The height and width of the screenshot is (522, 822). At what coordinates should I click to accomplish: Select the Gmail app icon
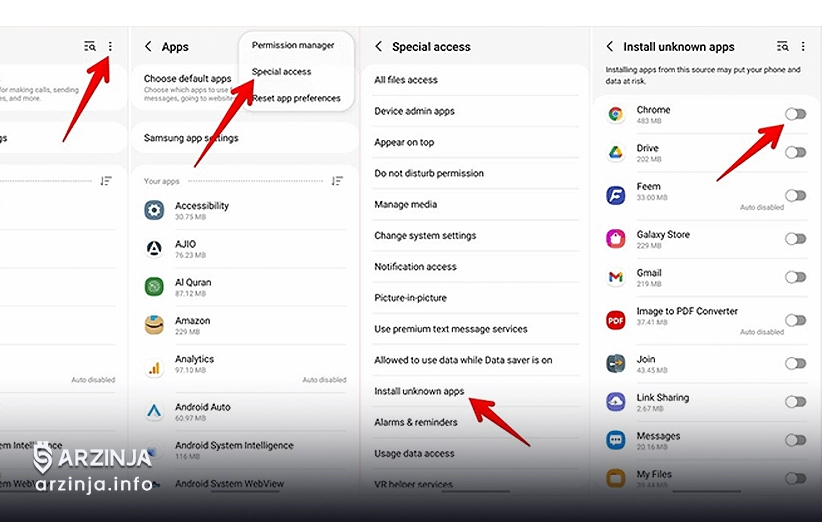tap(616, 277)
